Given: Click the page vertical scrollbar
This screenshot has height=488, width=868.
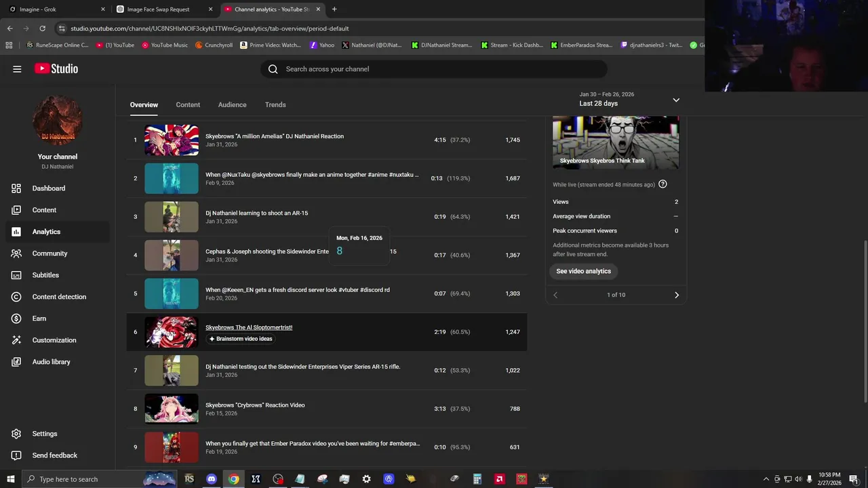Looking at the screenshot, I should (x=865, y=322).
